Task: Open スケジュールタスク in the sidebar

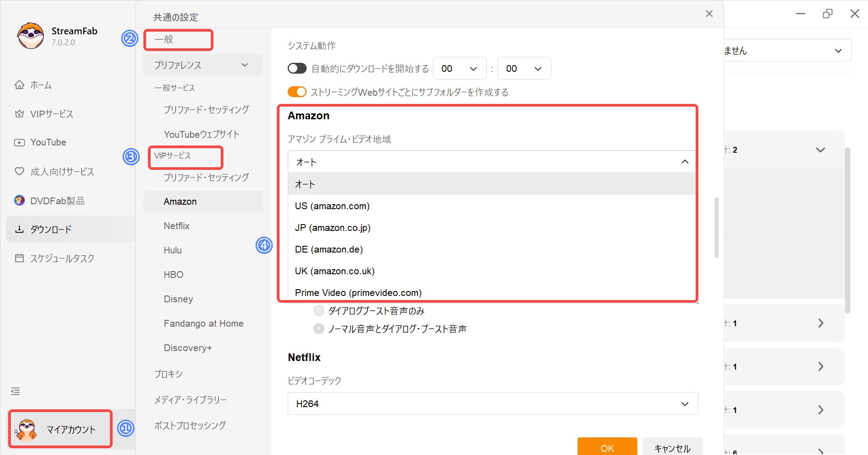Action: 62,258
